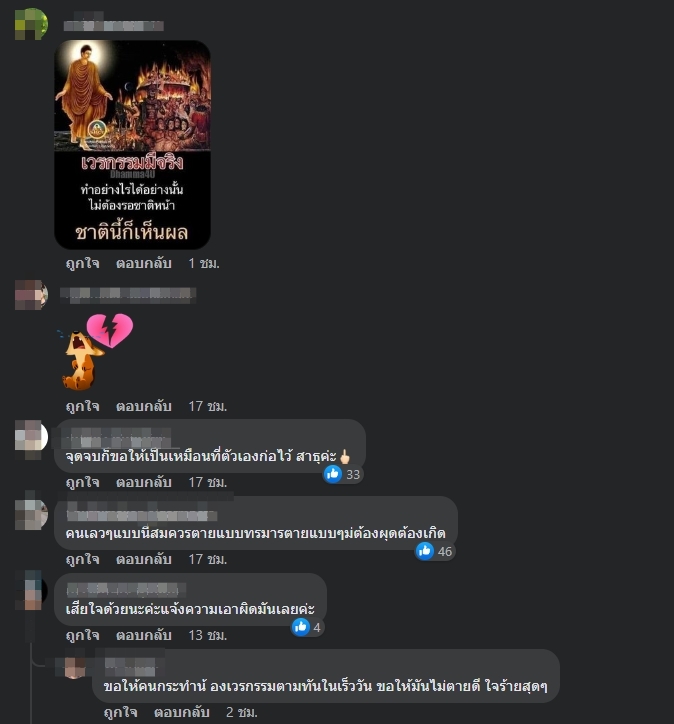Click the like reaction icon showing 4
674x724 pixels.
(x=301, y=627)
